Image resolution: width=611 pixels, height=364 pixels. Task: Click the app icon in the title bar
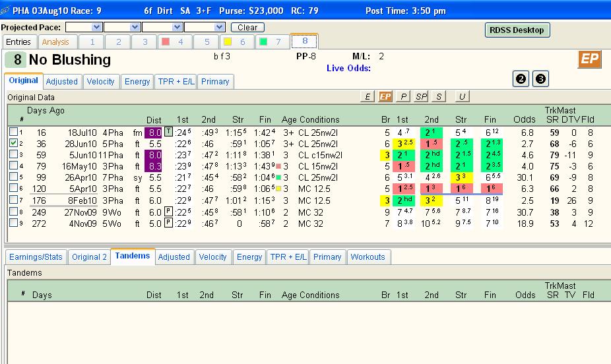5,11
